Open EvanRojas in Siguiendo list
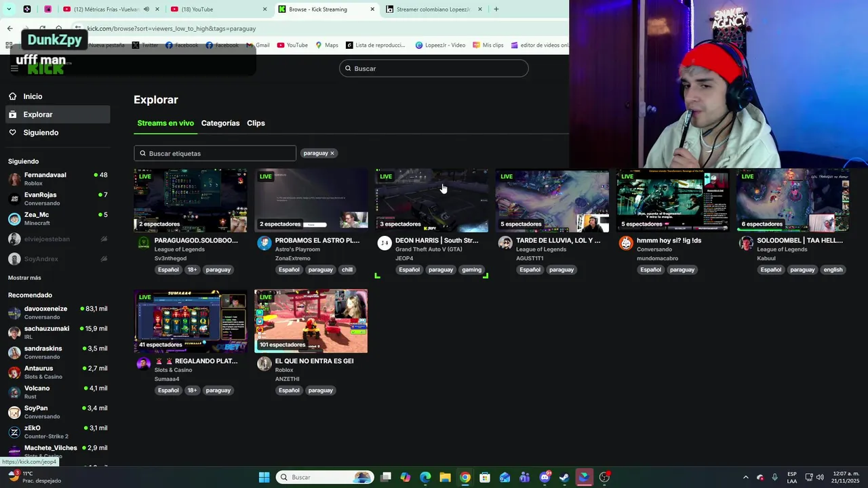 coord(58,199)
